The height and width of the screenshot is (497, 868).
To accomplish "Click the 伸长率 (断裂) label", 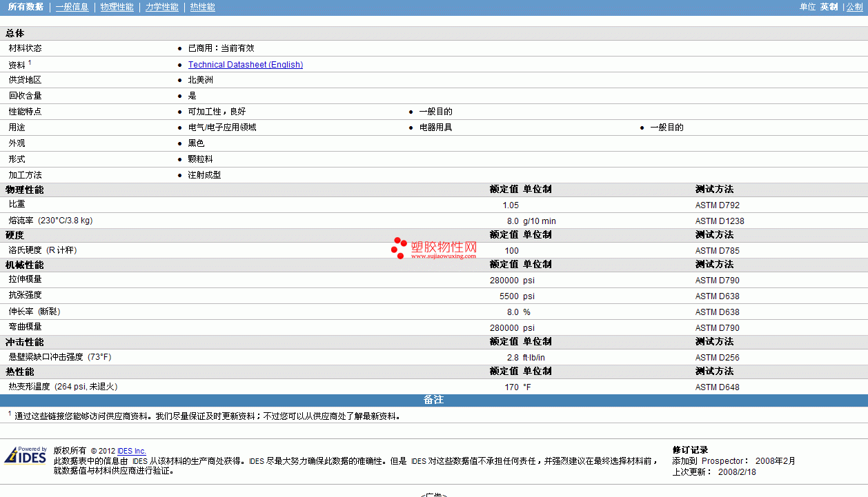I will 34,312.
